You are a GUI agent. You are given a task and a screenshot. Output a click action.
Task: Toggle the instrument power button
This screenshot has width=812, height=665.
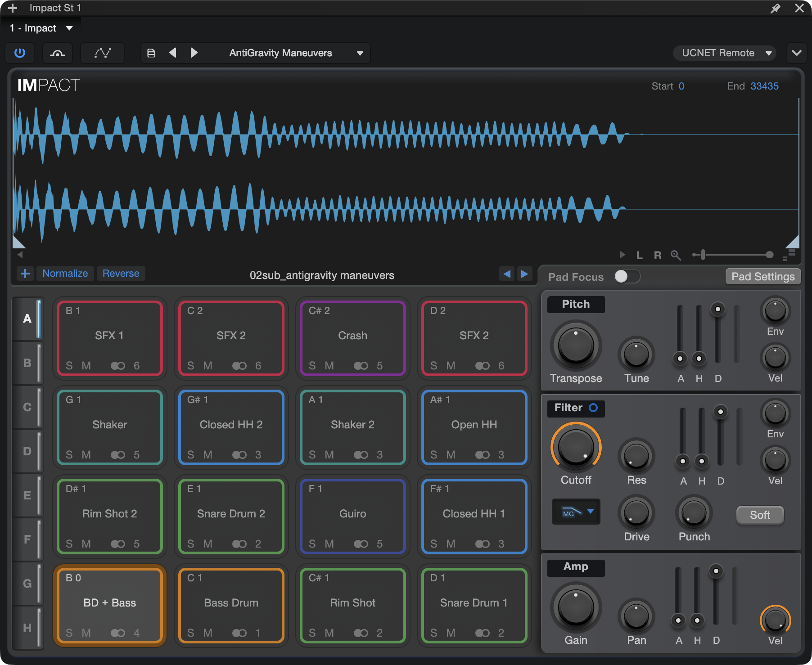click(20, 53)
